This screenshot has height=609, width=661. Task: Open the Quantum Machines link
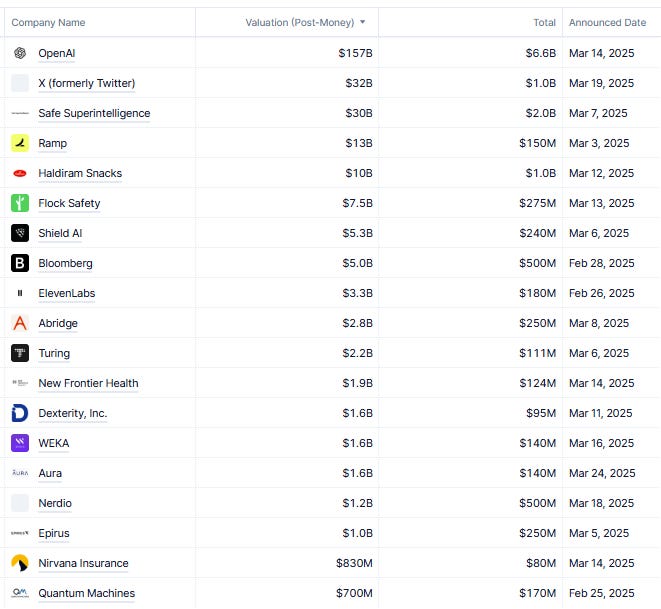(x=86, y=593)
